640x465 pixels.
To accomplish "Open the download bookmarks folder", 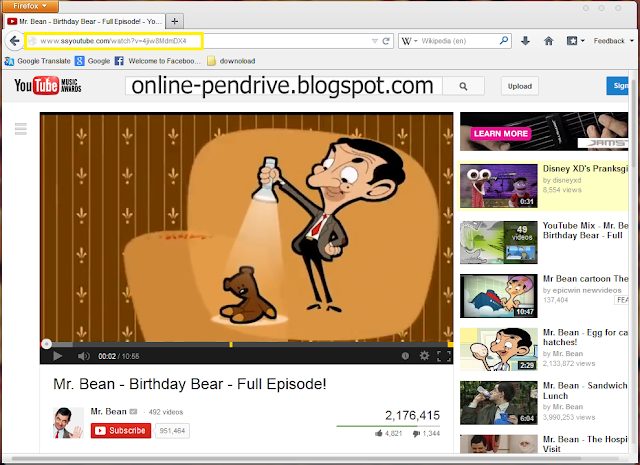I will coord(231,61).
